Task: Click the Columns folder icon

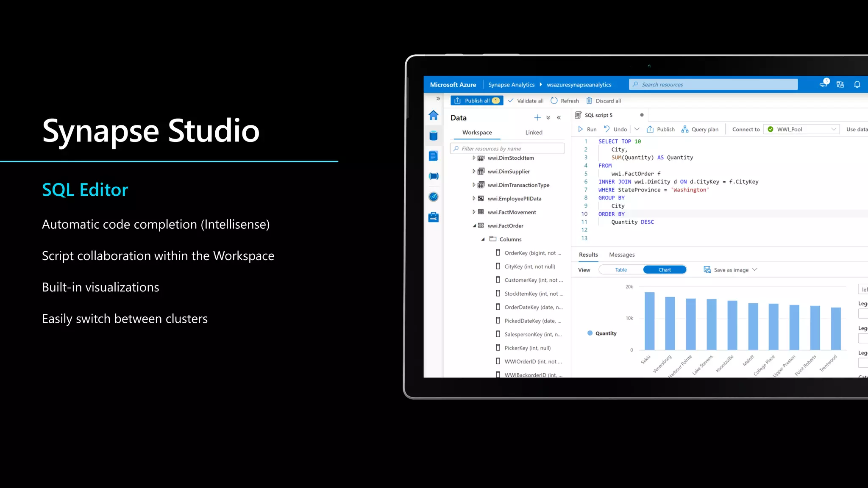Action: (493, 239)
